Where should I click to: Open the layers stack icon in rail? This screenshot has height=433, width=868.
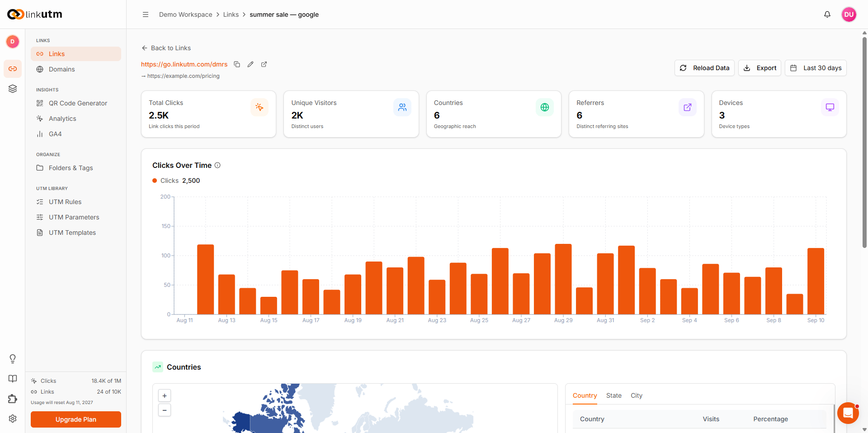click(x=13, y=89)
